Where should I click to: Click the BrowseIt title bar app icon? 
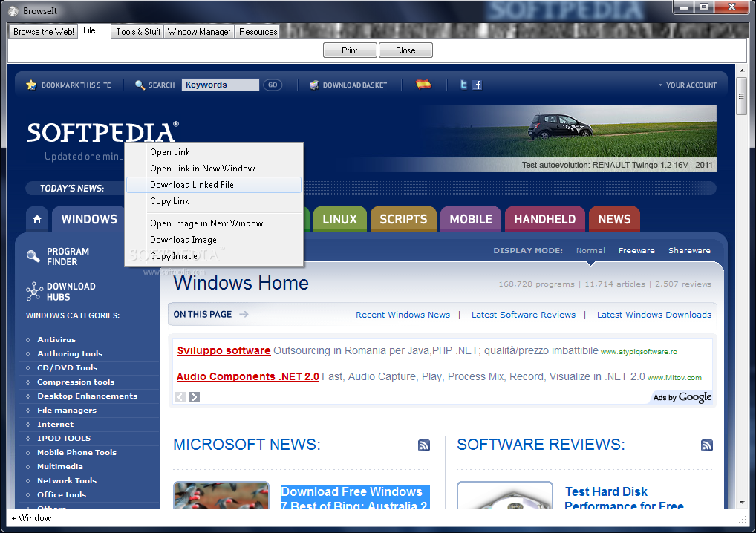(13, 10)
